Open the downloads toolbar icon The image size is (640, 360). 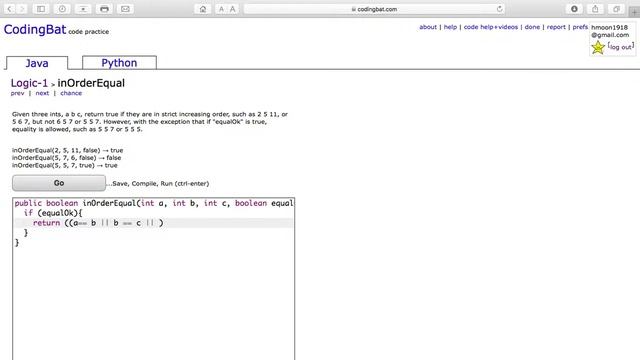pos(574,9)
